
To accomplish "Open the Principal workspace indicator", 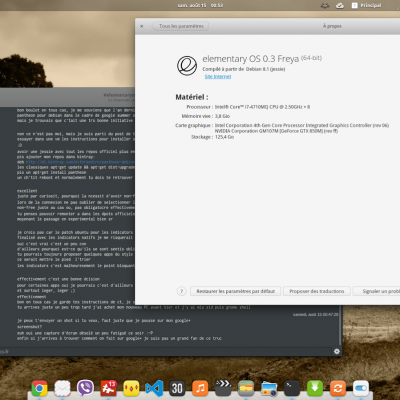I will 366,5.
